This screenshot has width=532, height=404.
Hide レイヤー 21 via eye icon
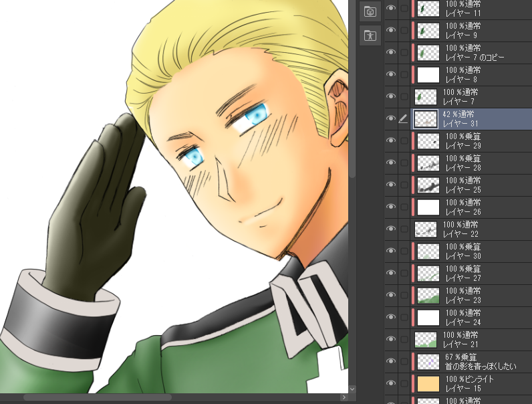coord(391,339)
